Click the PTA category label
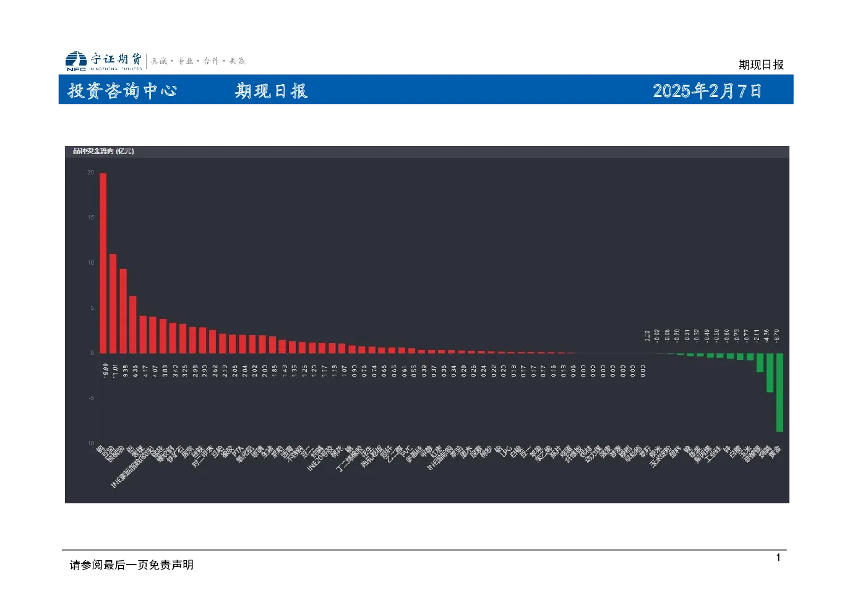The height and width of the screenshot is (614, 868). click(x=238, y=453)
